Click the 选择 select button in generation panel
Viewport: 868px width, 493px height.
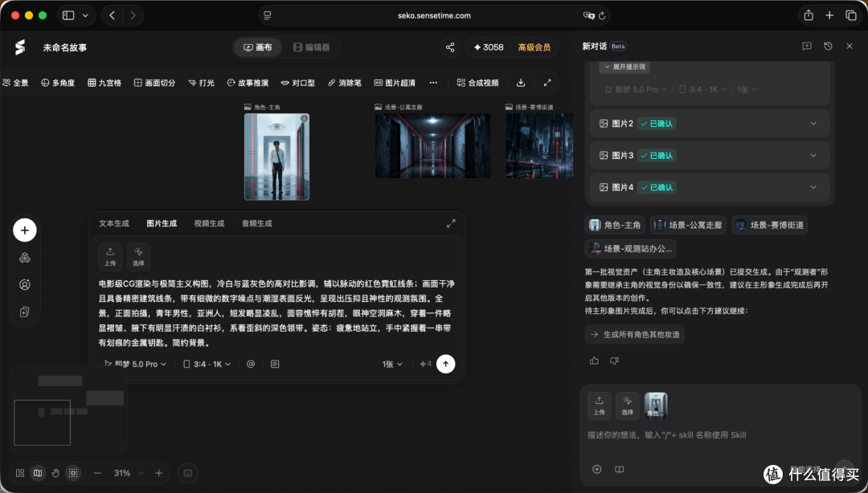(138, 257)
